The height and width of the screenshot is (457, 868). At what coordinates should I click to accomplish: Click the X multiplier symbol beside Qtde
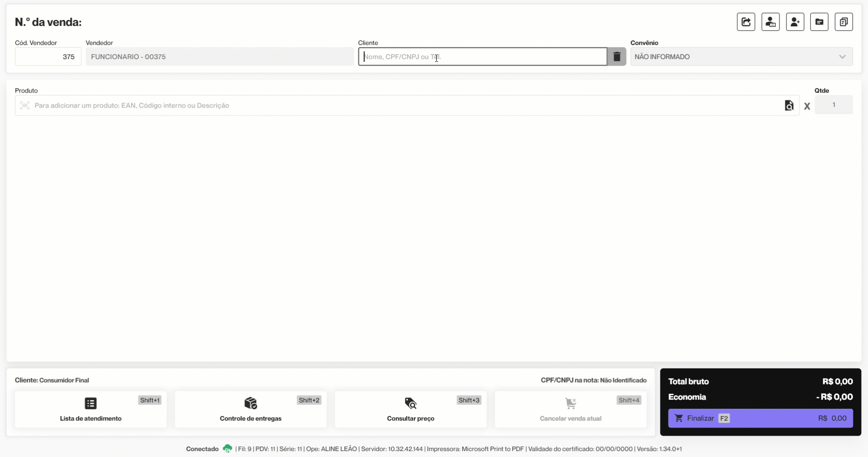(x=807, y=106)
